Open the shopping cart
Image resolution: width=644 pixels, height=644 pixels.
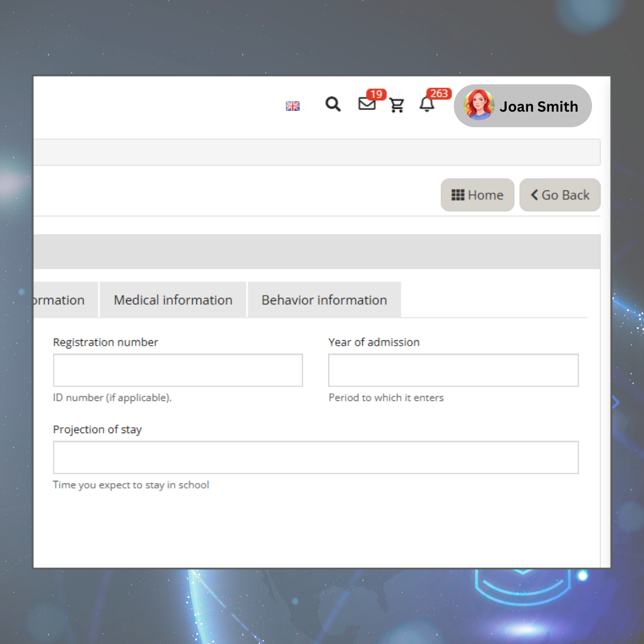[x=397, y=105]
